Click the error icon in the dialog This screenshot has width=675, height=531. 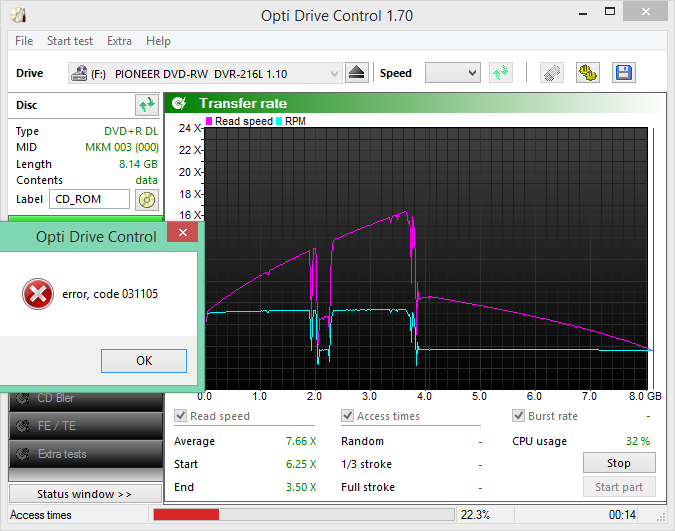38,294
